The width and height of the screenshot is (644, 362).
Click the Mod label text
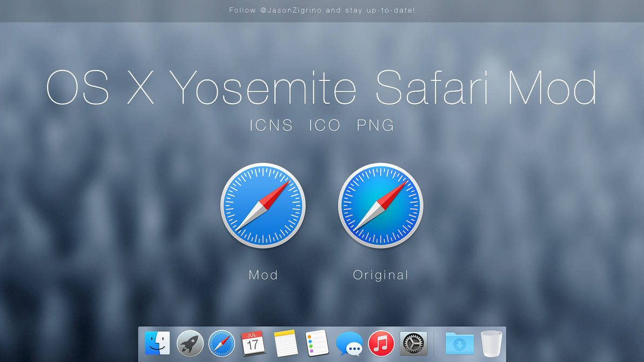[263, 275]
